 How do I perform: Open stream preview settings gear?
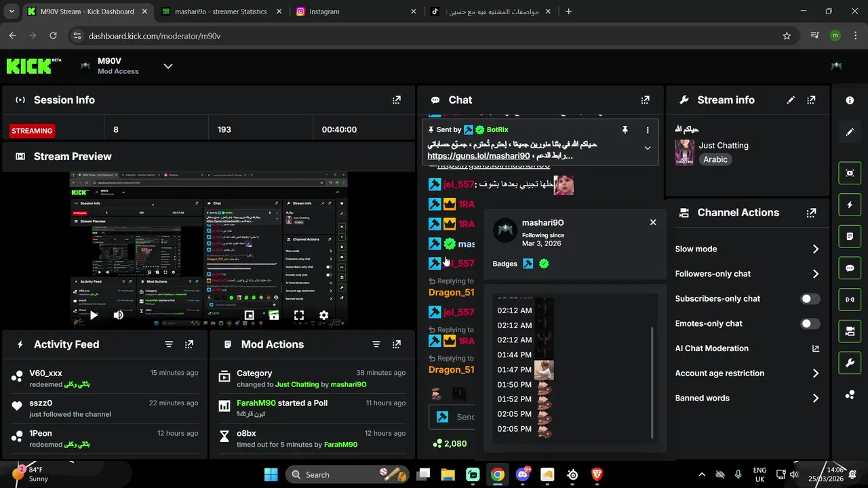click(x=324, y=315)
